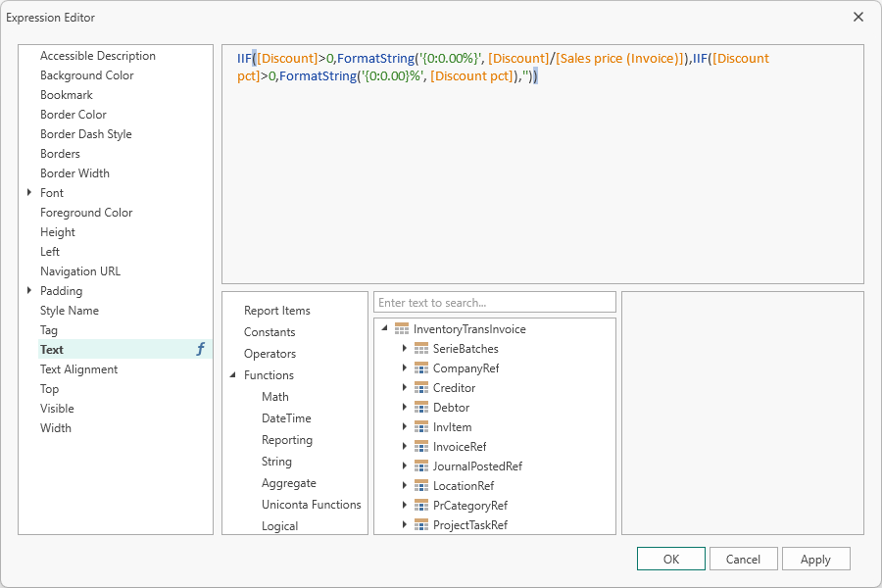
Task: Click the PrCategoryRef table icon
Action: (x=420, y=506)
